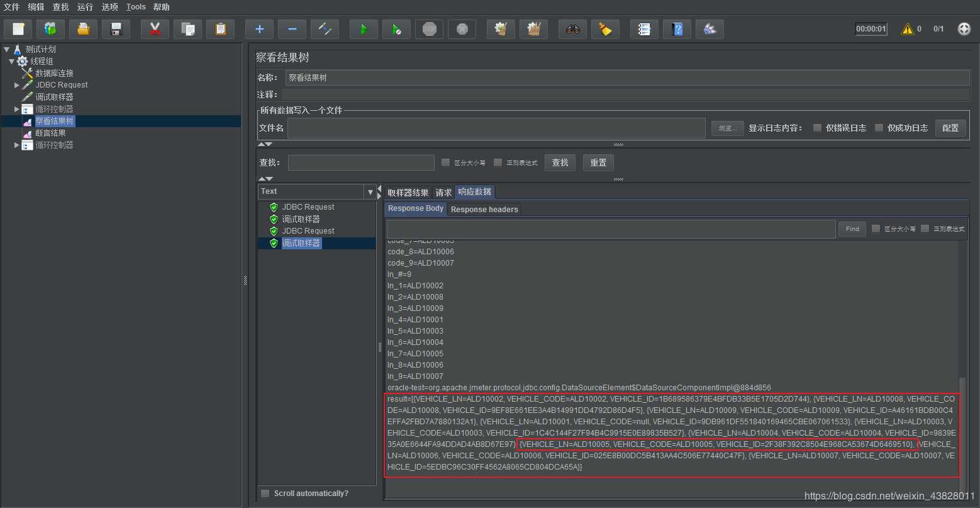Open the 选项 menu
Image resolution: width=980 pixels, height=508 pixels.
tap(109, 7)
